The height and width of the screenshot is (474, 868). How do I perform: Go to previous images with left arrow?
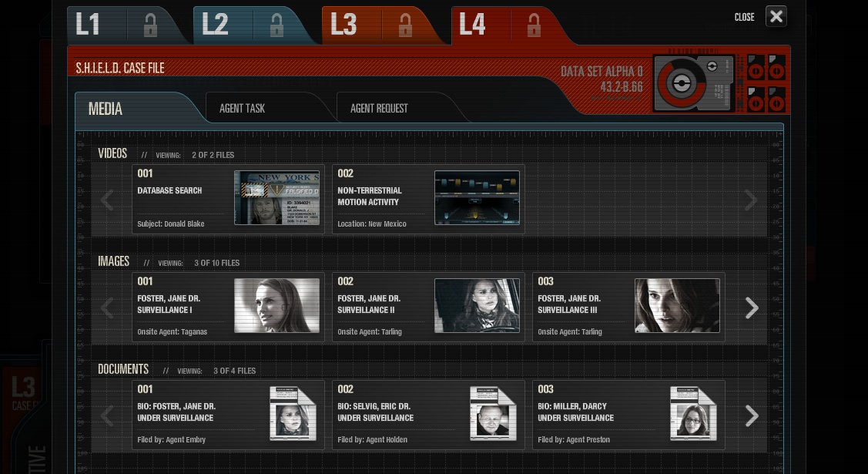[x=107, y=308]
